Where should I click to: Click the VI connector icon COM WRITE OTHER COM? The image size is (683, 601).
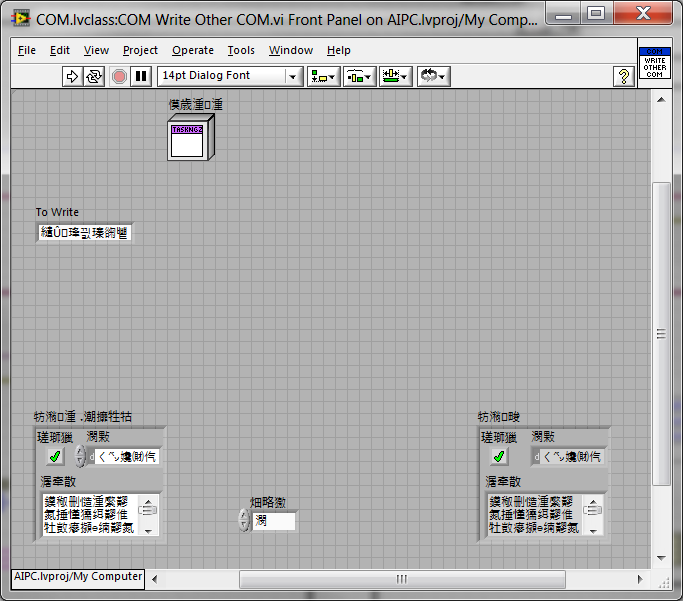pyautogui.click(x=655, y=63)
